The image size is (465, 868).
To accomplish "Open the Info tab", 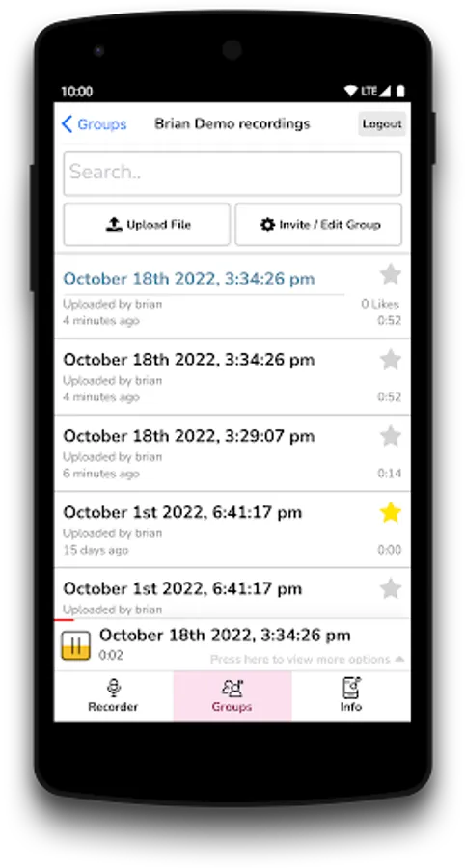I will click(351, 696).
